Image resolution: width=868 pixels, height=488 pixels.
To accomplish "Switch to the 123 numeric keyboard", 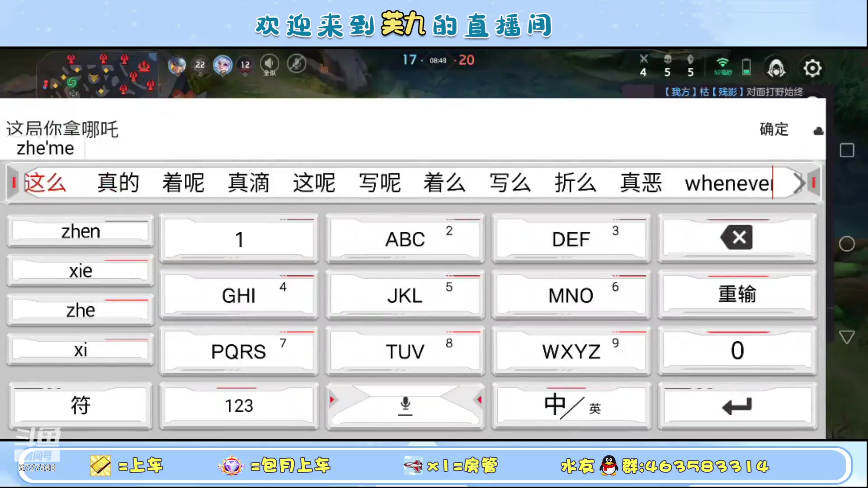I will pyautogui.click(x=239, y=405).
